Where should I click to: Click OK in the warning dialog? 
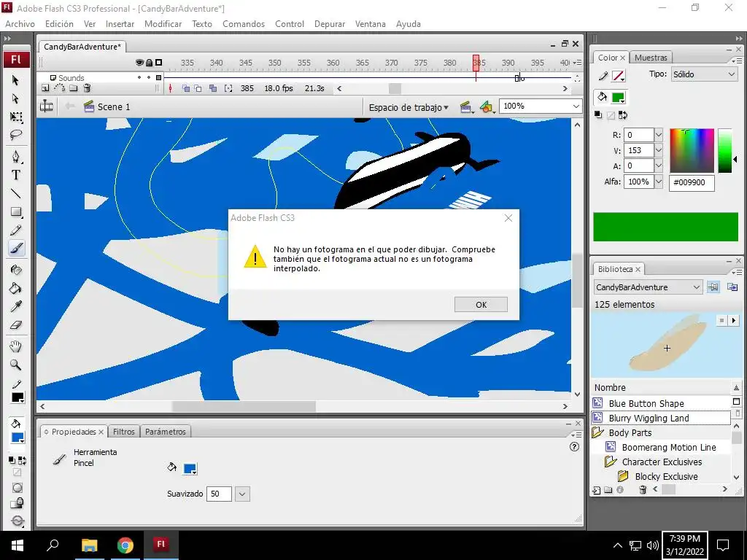click(481, 305)
